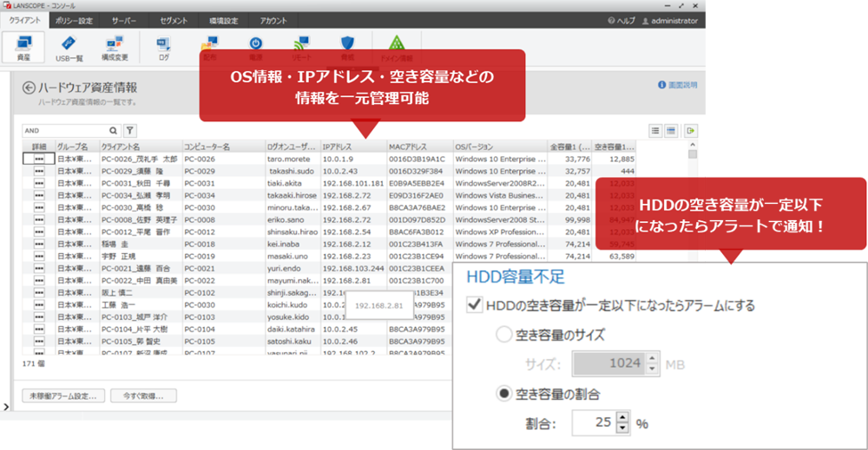Open the ヘルプ help menu
Screen dimensions: 868x450
coord(621,21)
